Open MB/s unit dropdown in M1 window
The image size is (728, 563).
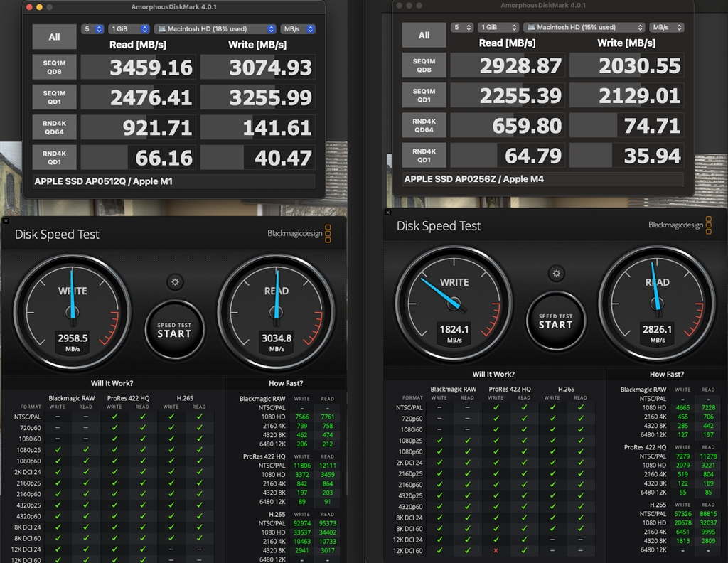tap(298, 28)
